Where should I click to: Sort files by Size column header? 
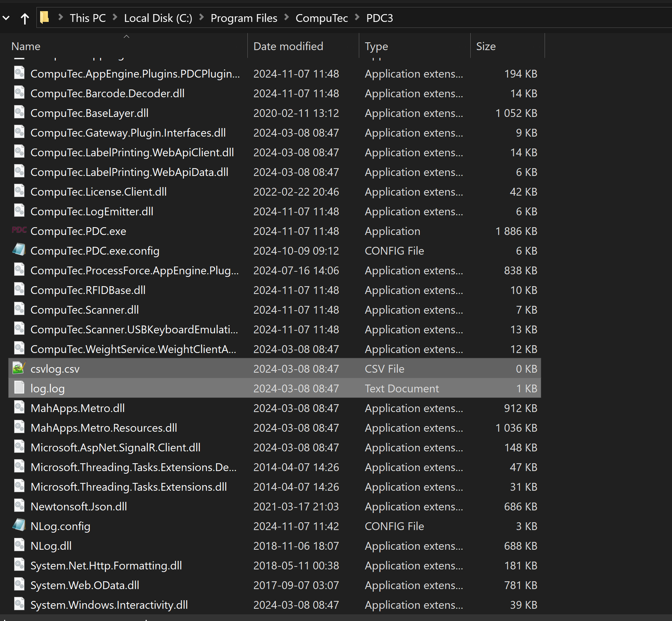486,46
